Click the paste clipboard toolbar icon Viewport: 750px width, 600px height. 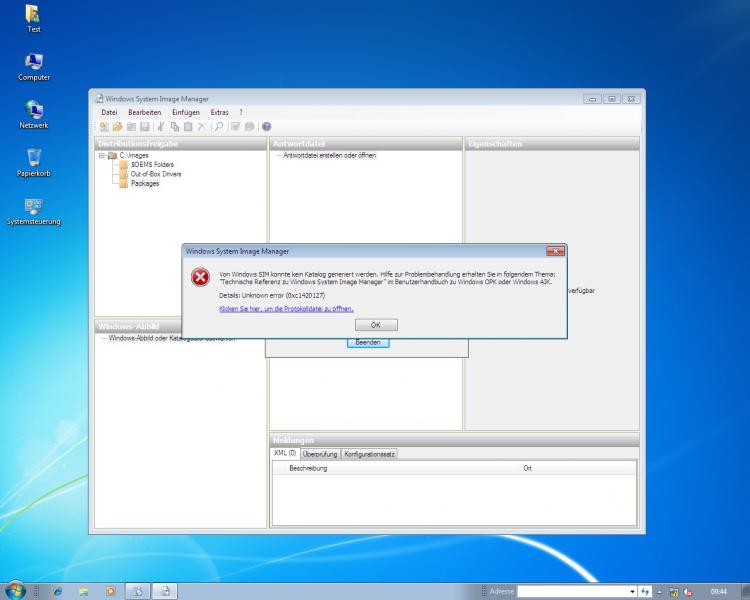point(188,127)
